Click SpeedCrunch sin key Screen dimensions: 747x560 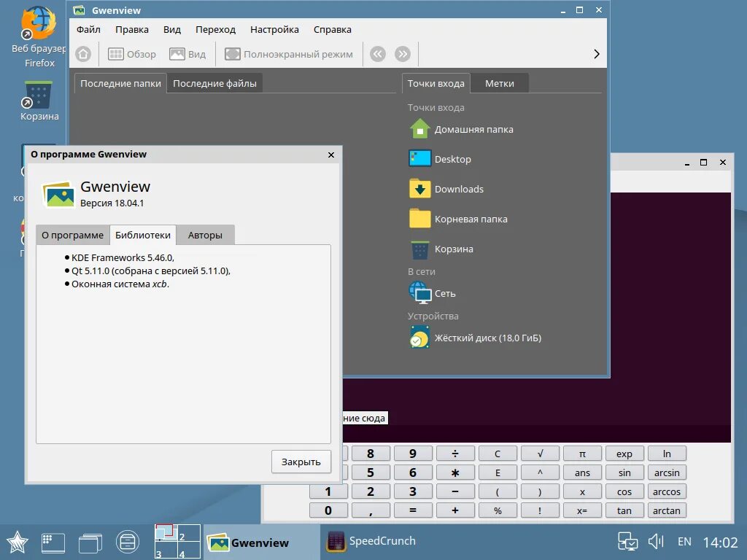(624, 472)
